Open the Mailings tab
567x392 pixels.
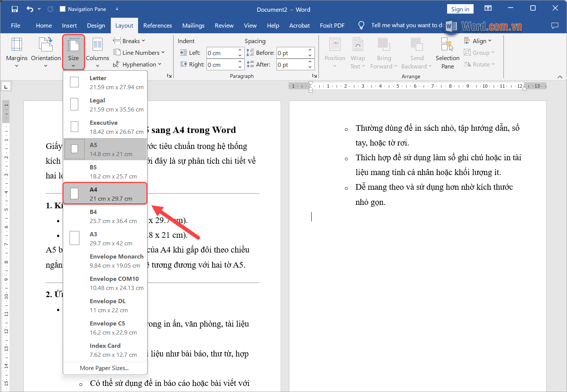point(193,25)
